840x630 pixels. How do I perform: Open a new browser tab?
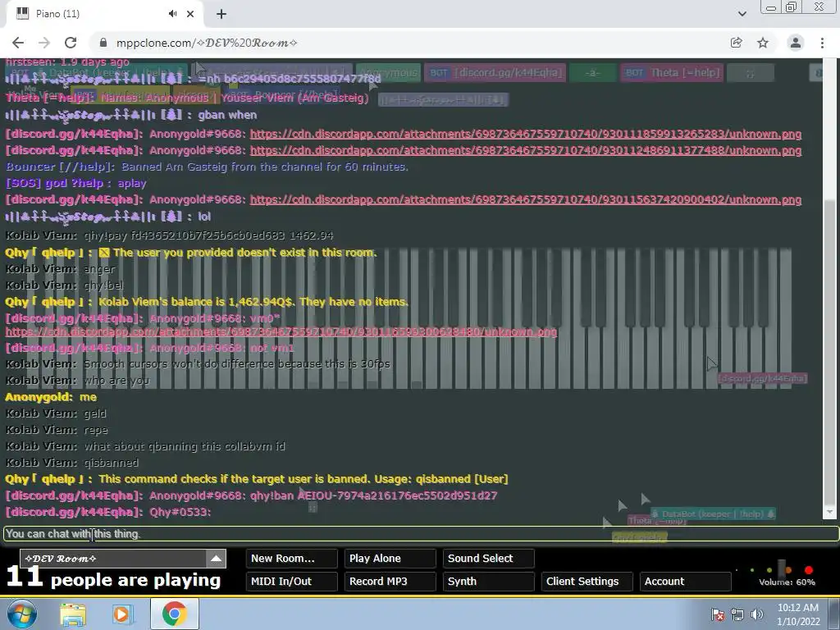(221, 14)
